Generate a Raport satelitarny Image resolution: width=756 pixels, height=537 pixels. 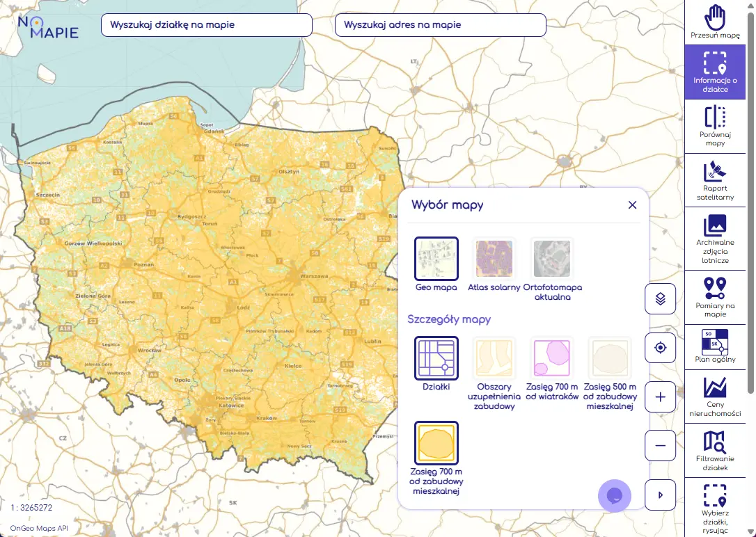(715, 179)
